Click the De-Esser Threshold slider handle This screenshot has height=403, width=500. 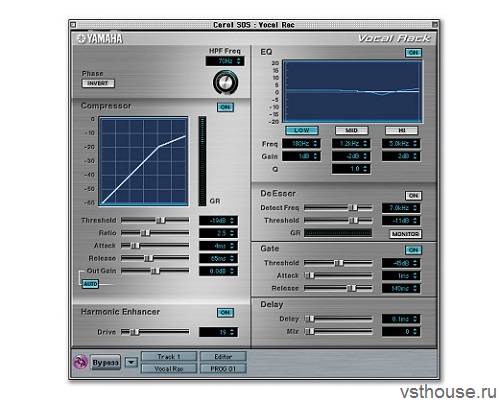[354, 220]
